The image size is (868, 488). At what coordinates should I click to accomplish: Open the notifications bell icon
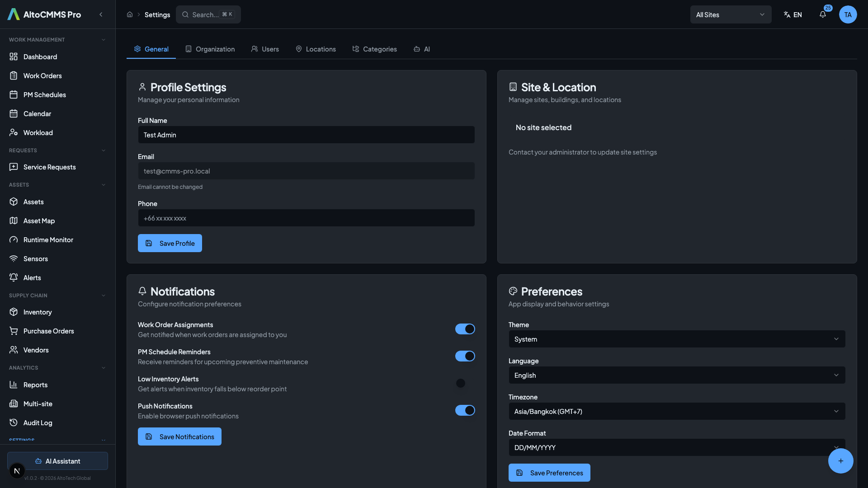click(x=823, y=14)
